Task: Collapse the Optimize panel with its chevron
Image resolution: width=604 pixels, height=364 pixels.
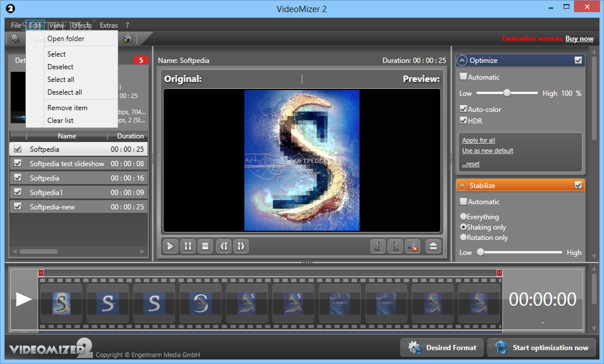Action: click(x=462, y=61)
